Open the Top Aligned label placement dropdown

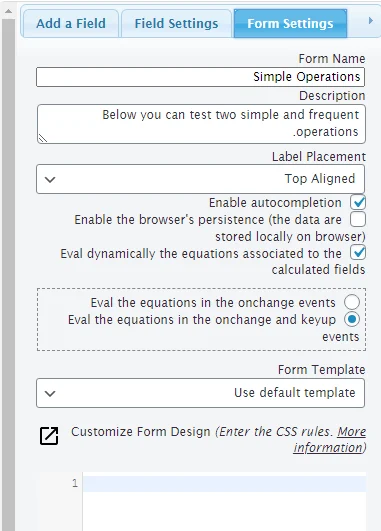(x=200, y=179)
